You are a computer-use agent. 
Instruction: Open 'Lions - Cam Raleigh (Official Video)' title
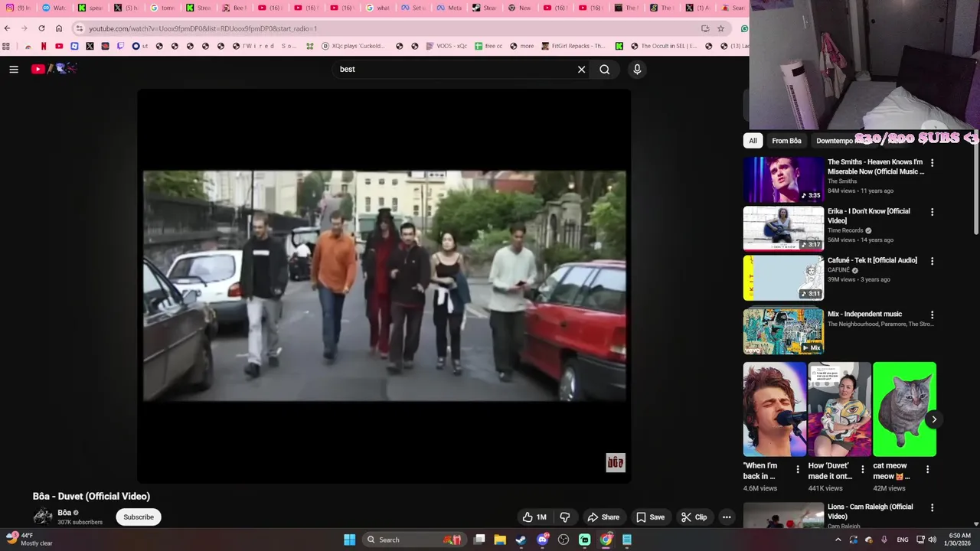click(x=870, y=511)
